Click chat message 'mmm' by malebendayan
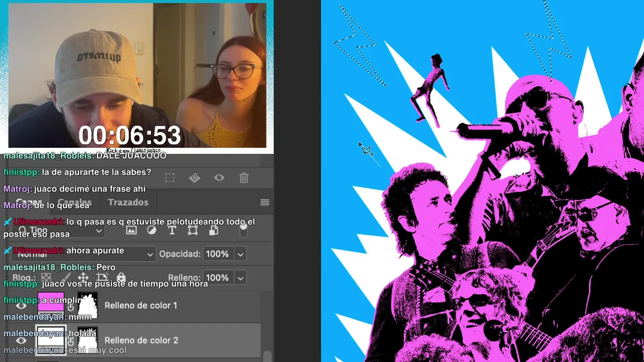 click(x=80, y=317)
